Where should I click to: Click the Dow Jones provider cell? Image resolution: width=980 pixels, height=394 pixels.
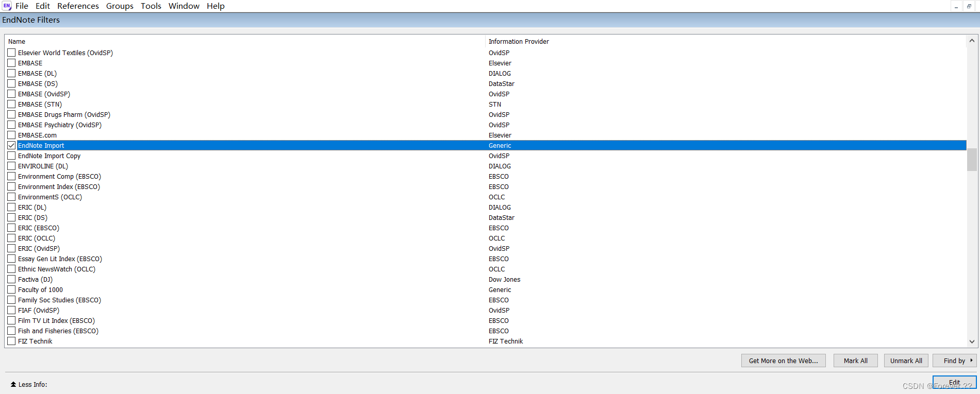pos(504,279)
